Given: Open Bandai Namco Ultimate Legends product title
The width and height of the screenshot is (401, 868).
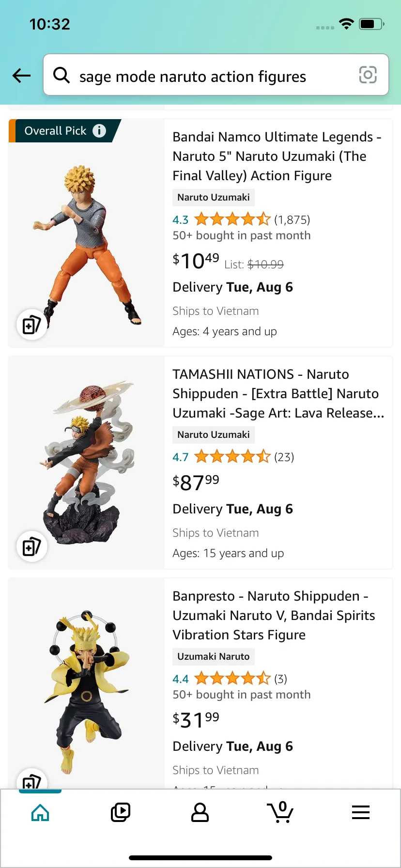Looking at the screenshot, I should pyautogui.click(x=277, y=156).
